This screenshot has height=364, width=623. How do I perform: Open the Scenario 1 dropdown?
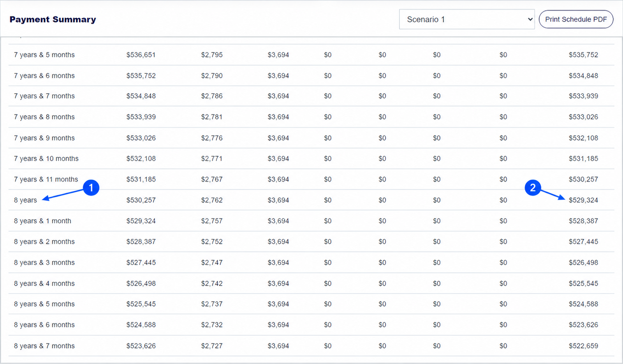point(467,19)
